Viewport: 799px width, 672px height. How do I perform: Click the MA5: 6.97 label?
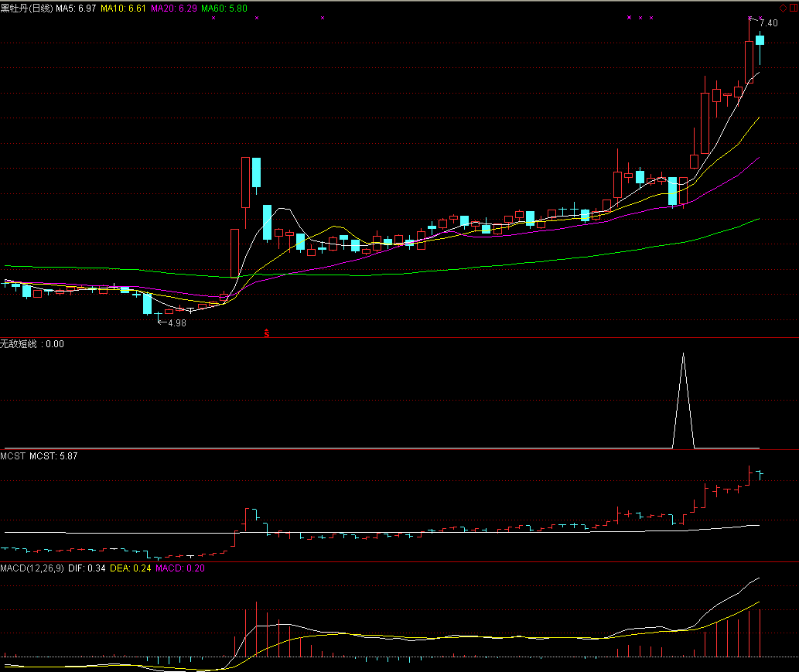coord(76,9)
